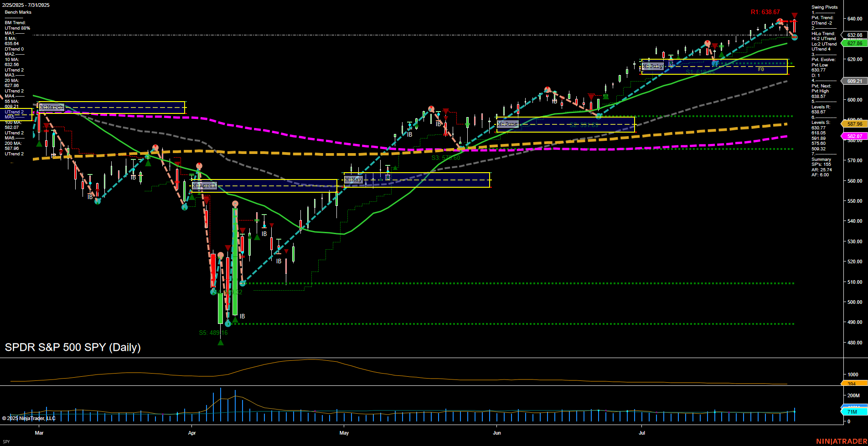Click the F0 label in the July box
This screenshot has height=446, width=868.
pyautogui.click(x=761, y=69)
